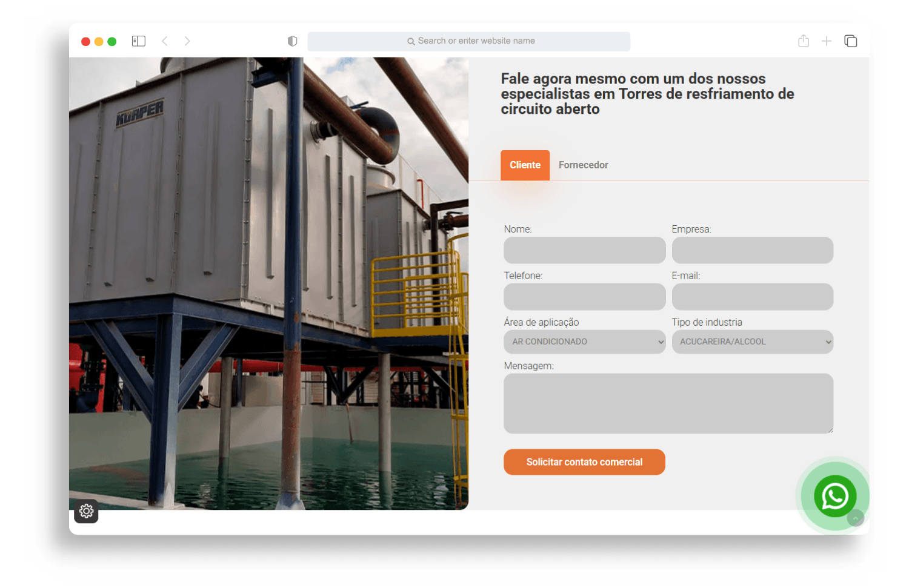This screenshot has width=909, height=588.
Task: Click the Mensagem resize handle corner
Action: point(830,430)
